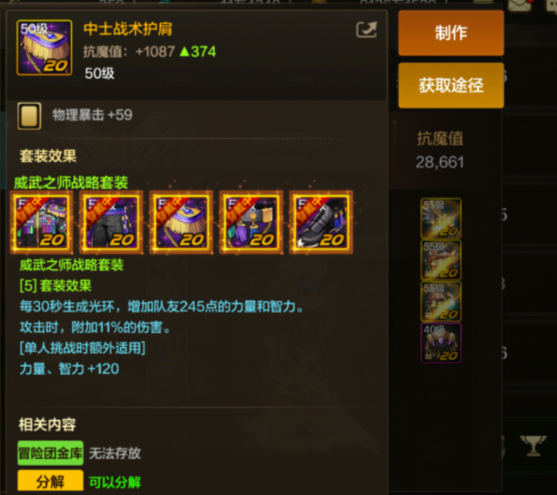Click the trophy icon at bottom right
The height and width of the screenshot is (495, 557).
coord(533,446)
